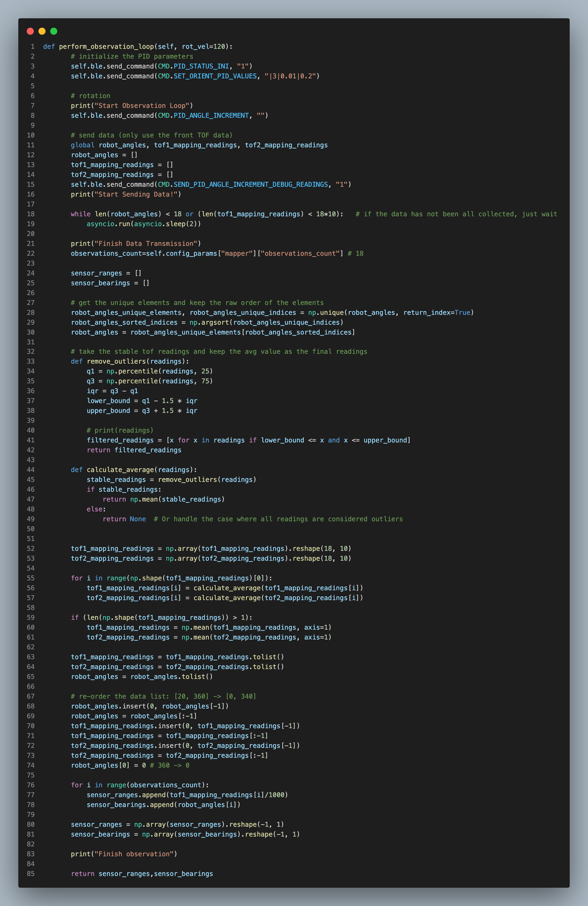This screenshot has height=906, width=588.
Task: Click the comment 'get the unique elements and keep the raw order'
Action: (x=197, y=303)
